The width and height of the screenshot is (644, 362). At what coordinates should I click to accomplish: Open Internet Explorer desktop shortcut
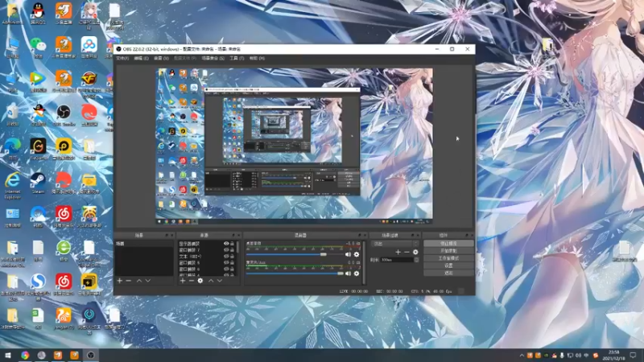pyautogui.click(x=13, y=186)
